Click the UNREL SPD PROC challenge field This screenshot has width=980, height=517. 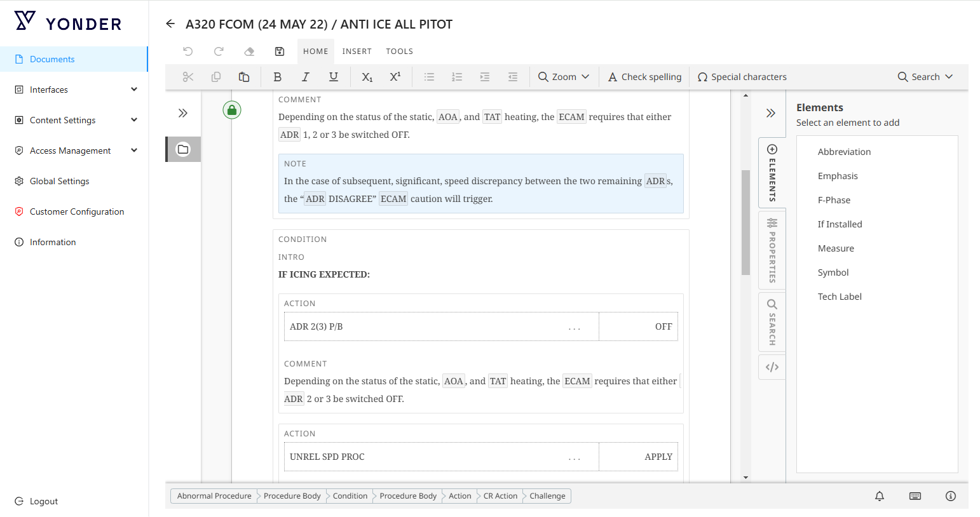[x=442, y=457]
